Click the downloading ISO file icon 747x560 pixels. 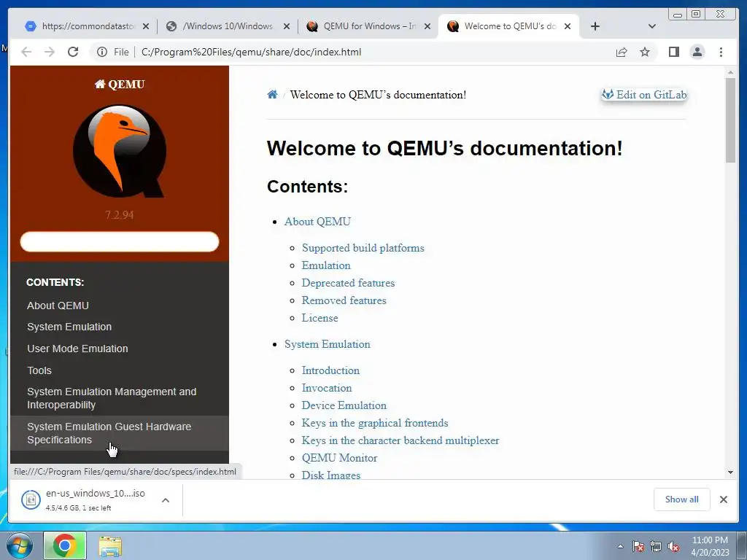pos(31,499)
